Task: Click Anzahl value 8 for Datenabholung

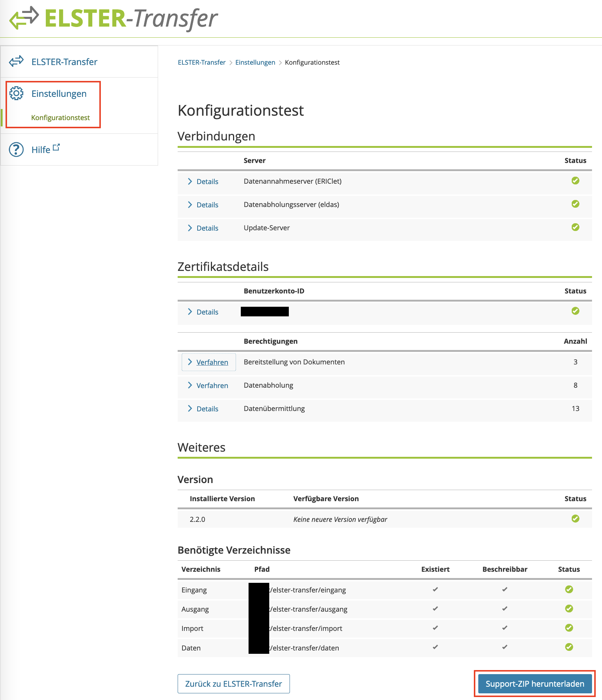Action: pos(575,385)
